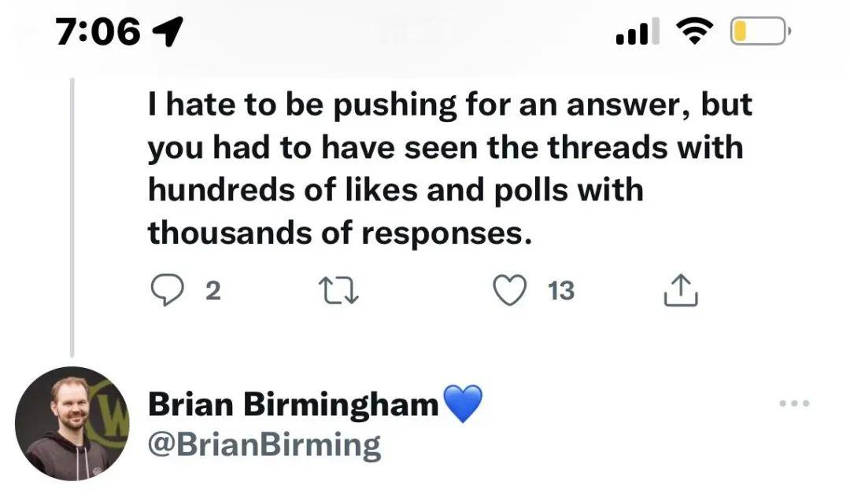Open Brian Birmingham's profile photo
The height and width of the screenshot is (504, 850).
[x=72, y=424]
